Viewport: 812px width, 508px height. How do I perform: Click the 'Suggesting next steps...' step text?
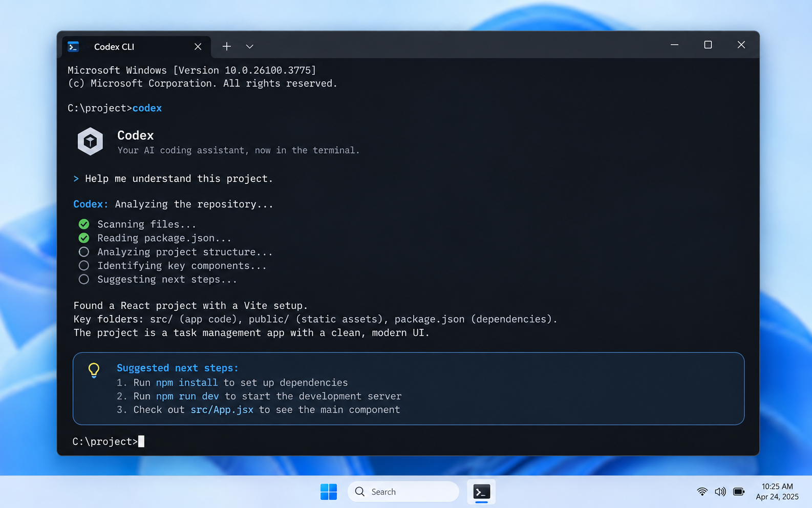coord(167,280)
